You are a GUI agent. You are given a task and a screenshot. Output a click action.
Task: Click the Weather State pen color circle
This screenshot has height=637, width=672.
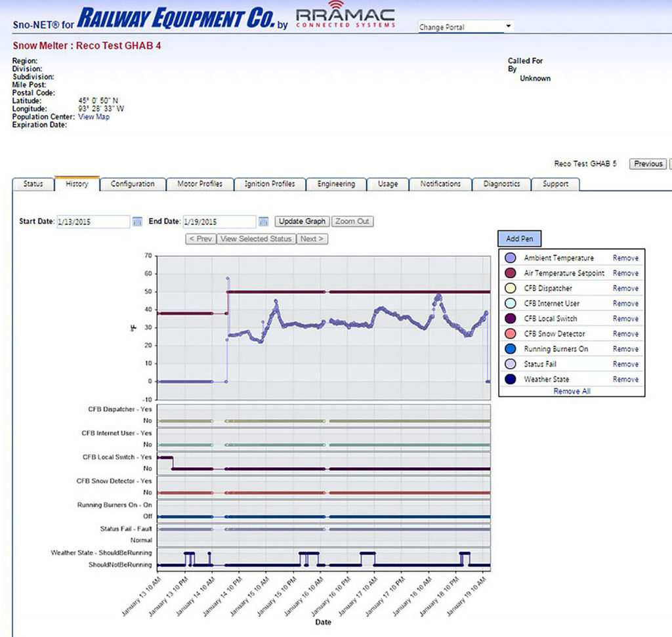(511, 379)
